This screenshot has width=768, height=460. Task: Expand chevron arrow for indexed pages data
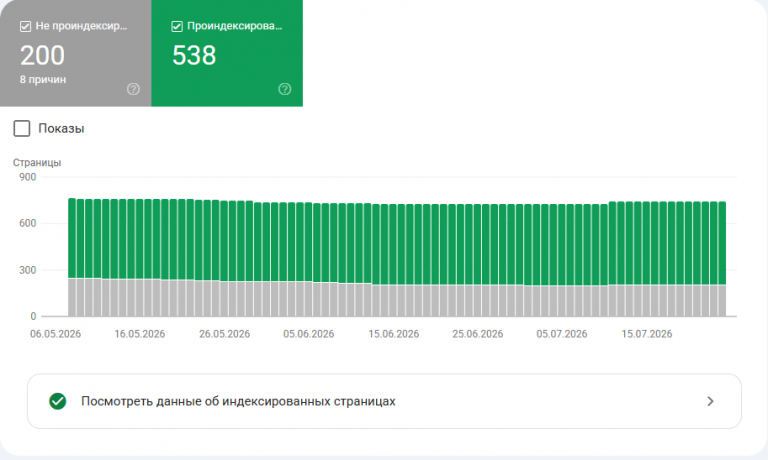point(710,401)
